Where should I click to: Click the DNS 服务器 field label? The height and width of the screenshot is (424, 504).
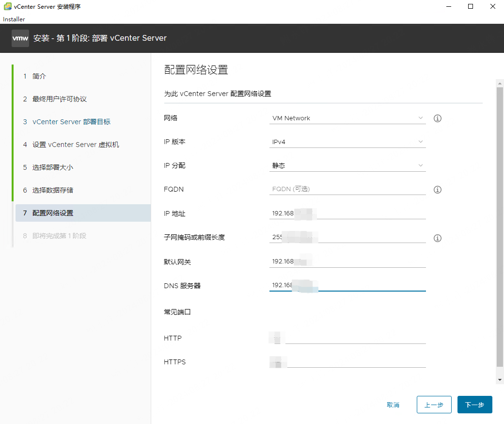pyautogui.click(x=182, y=286)
